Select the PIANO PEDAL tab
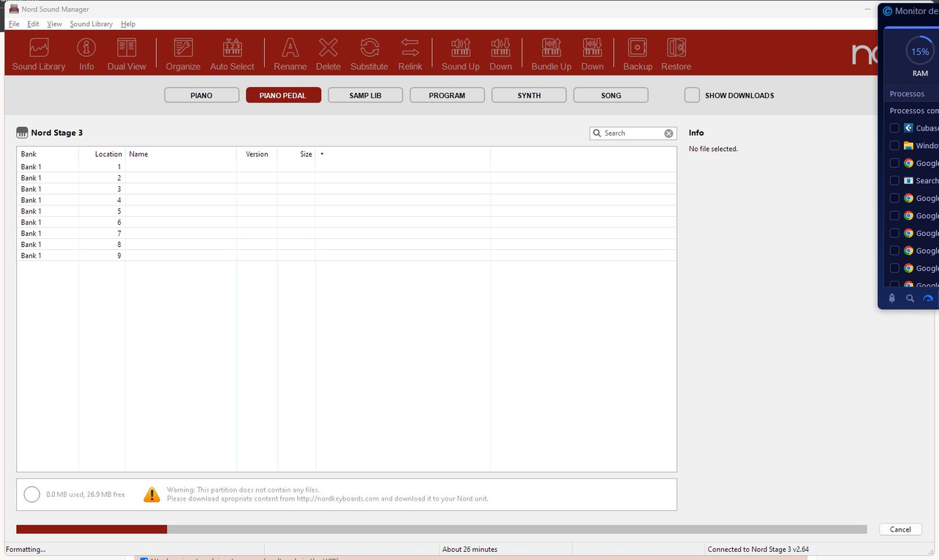This screenshot has width=939, height=560. 283,95
